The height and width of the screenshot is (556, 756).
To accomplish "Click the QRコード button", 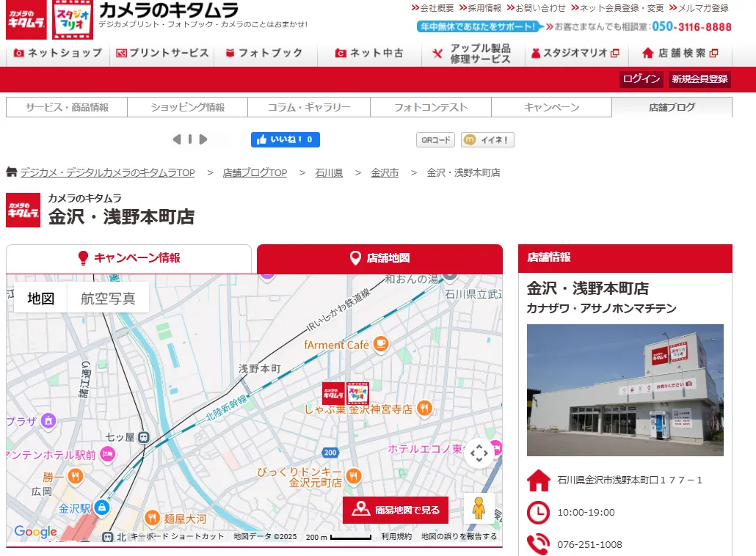I will point(436,139).
